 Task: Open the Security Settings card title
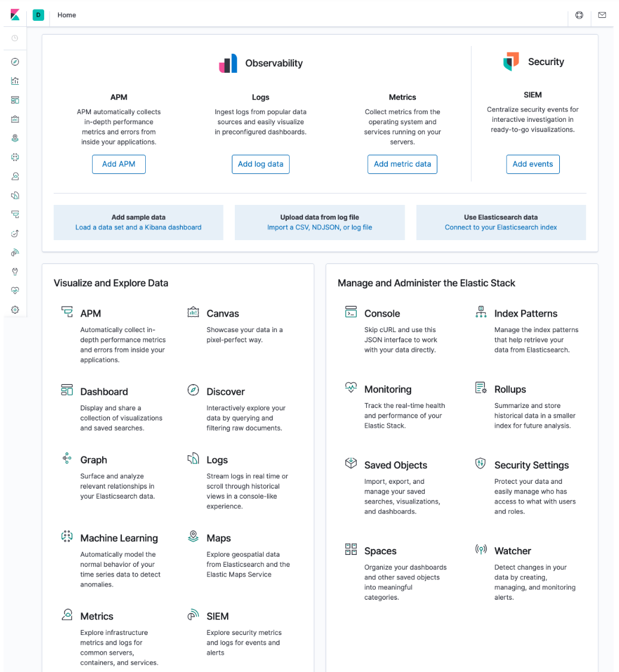(532, 465)
